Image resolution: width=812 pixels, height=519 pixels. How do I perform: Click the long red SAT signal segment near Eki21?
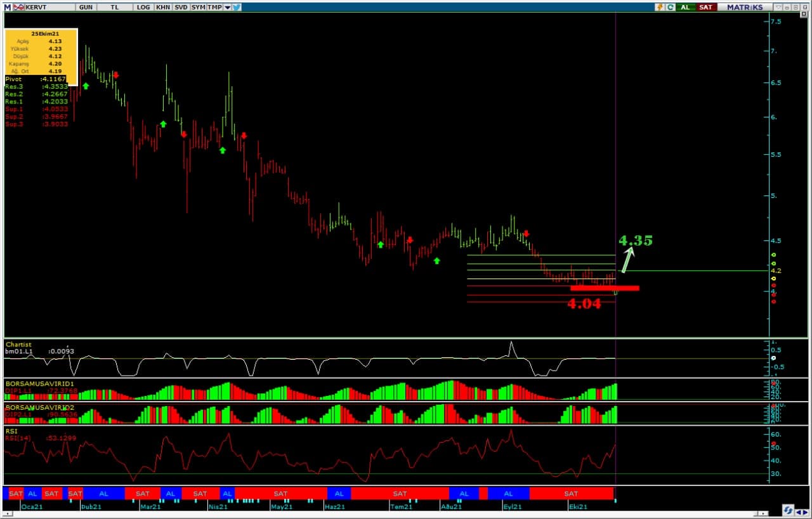tap(572, 493)
